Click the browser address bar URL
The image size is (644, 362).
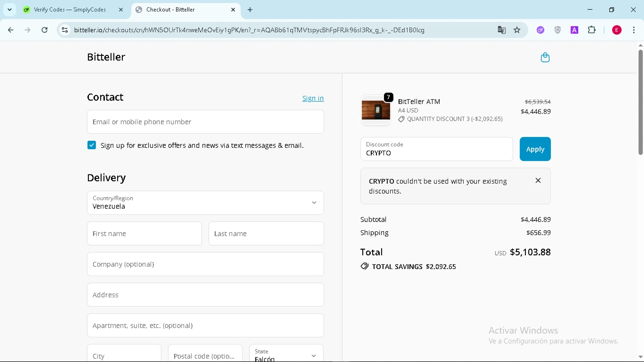(249, 30)
